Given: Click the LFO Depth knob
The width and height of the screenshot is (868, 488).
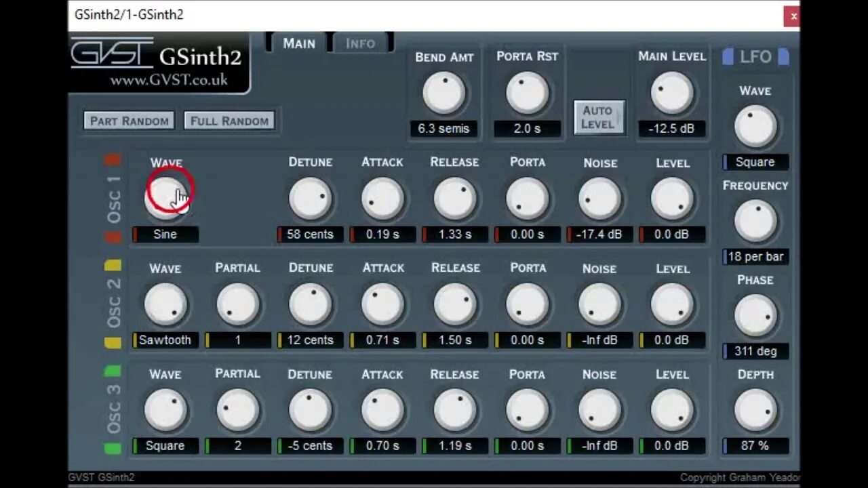Looking at the screenshot, I should (755, 411).
